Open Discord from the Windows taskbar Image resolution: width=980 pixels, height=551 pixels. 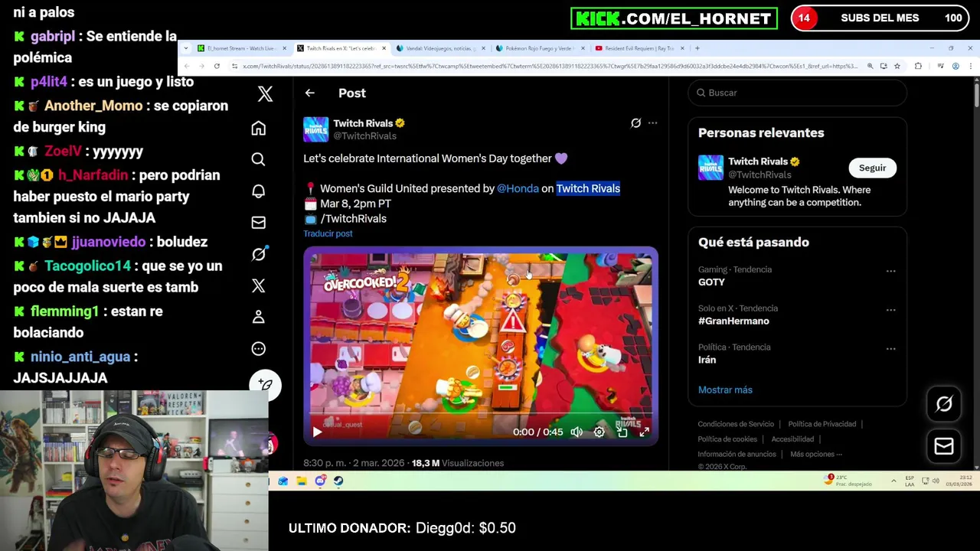(320, 481)
